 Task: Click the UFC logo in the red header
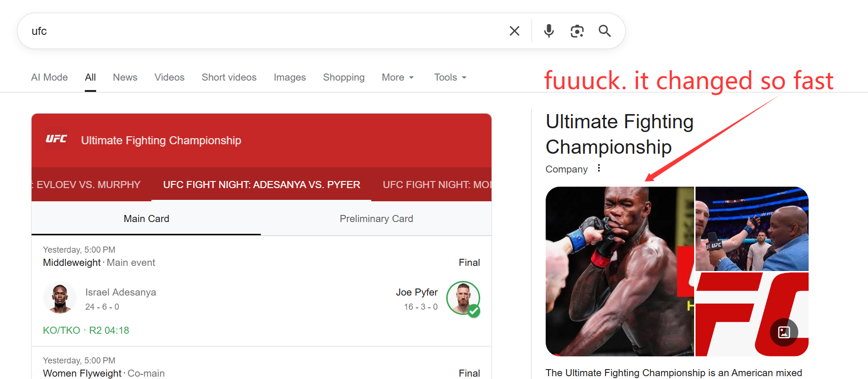coord(56,139)
